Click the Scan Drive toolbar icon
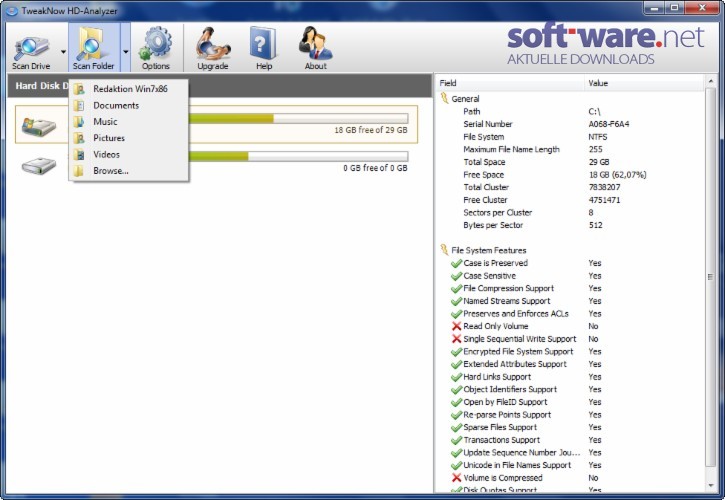This screenshot has height=500, width=725. point(31,48)
